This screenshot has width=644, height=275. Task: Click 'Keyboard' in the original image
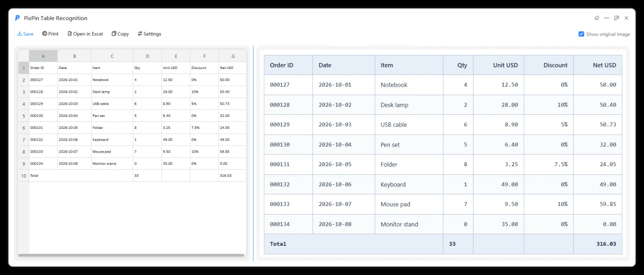[x=393, y=185]
